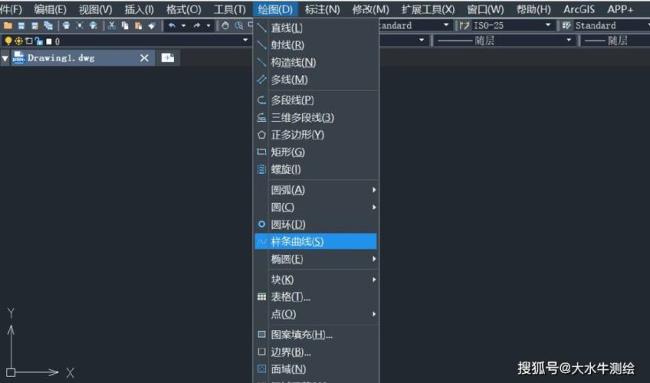Click the Save icon in the toolbar

pos(22,26)
